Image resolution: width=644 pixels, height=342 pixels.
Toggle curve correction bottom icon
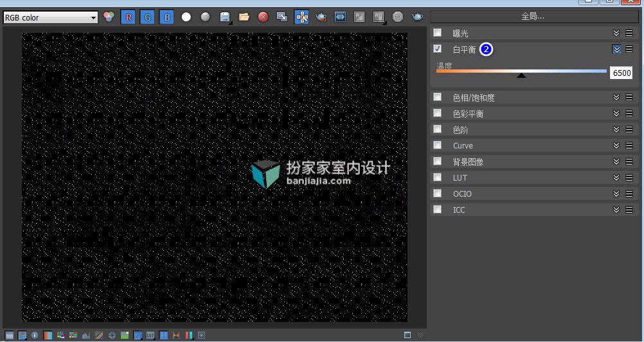tap(99, 336)
